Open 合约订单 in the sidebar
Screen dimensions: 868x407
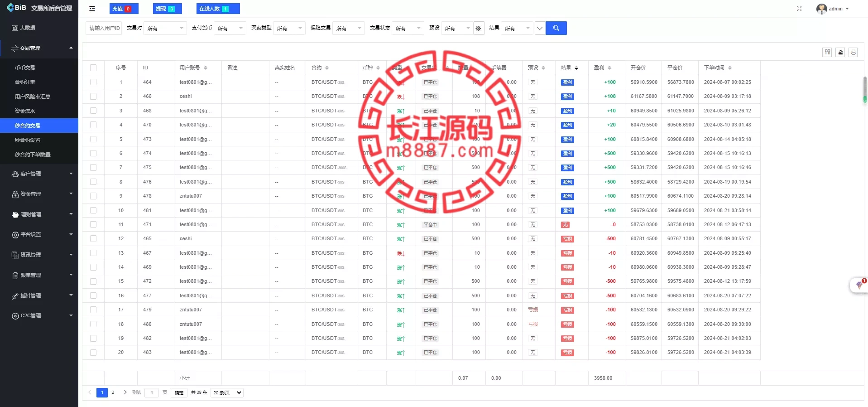point(39,82)
